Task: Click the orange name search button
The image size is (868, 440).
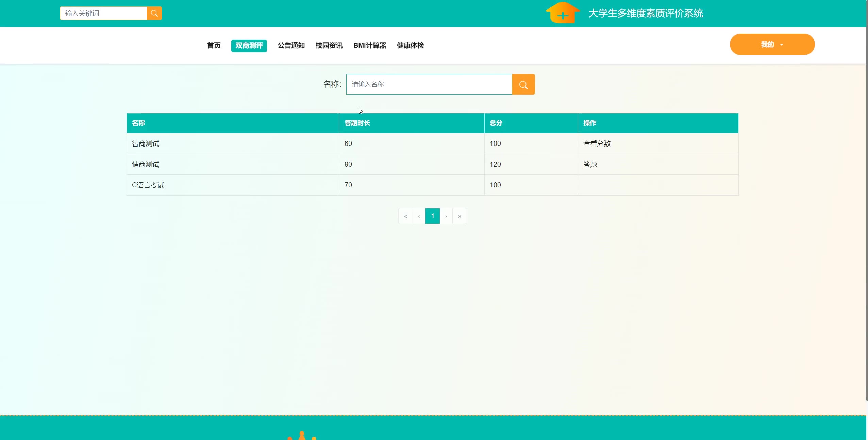Action: point(523,84)
